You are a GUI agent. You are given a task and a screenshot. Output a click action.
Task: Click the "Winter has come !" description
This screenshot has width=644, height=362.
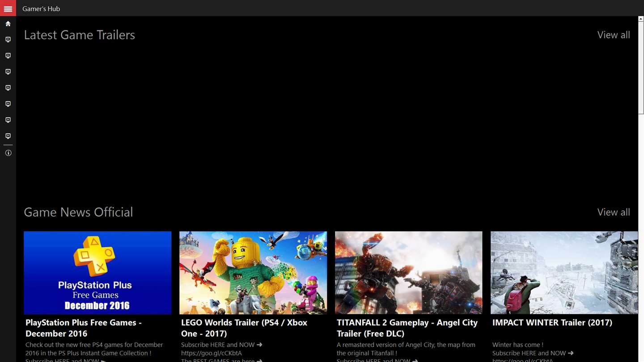[518, 345]
